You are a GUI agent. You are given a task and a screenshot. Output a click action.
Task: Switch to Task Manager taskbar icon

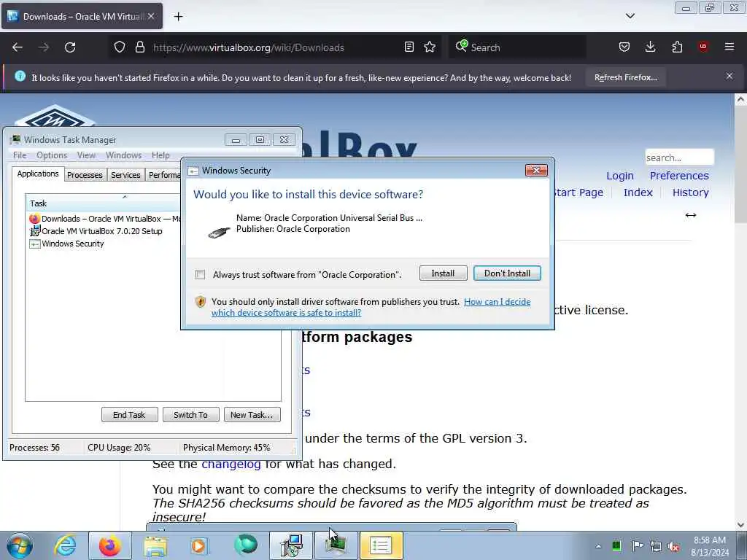point(336,545)
